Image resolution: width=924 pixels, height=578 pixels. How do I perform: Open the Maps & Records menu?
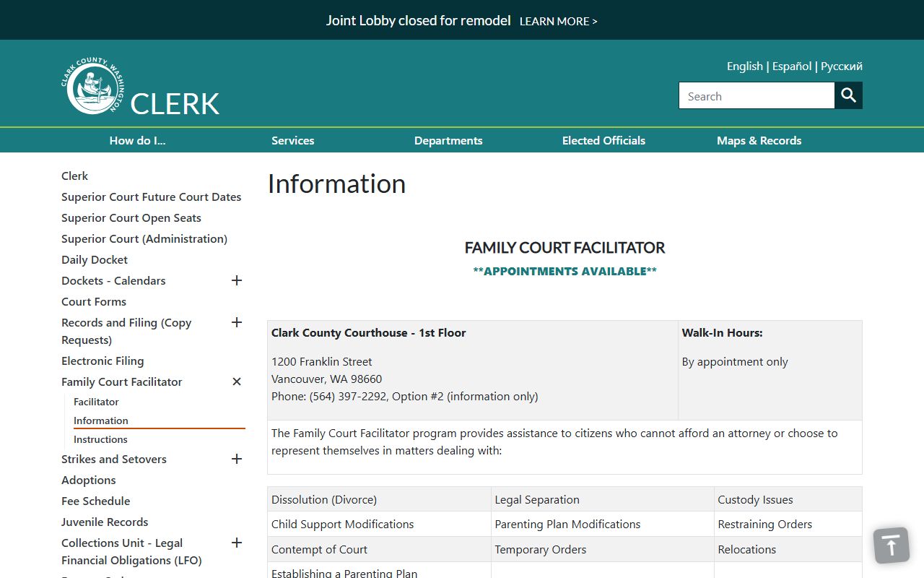click(759, 140)
